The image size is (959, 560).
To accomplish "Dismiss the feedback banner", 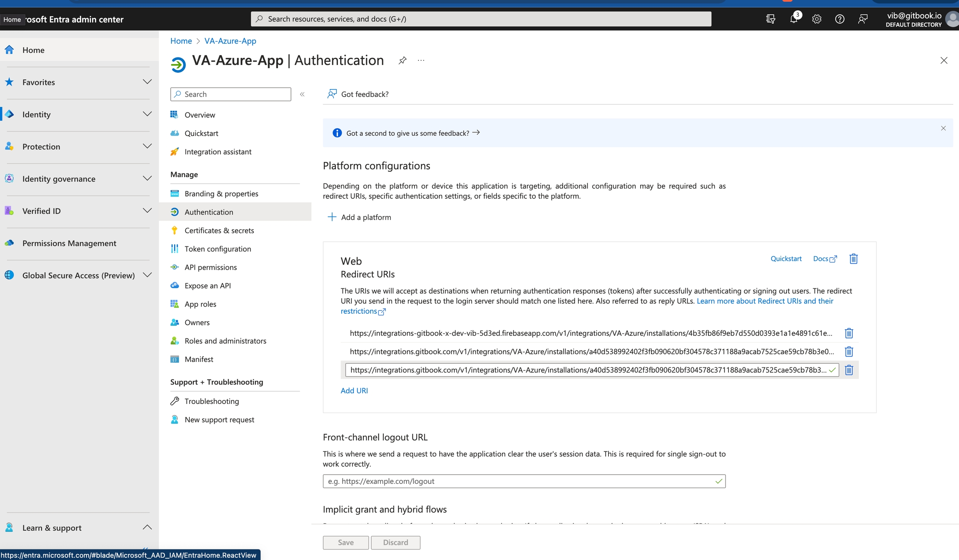I will [943, 129].
